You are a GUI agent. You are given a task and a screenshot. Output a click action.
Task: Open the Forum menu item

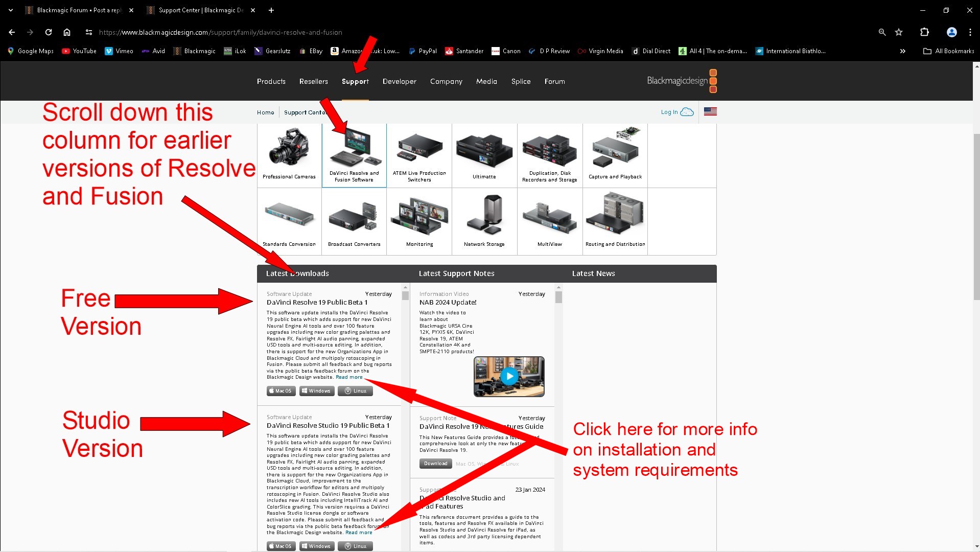(555, 81)
